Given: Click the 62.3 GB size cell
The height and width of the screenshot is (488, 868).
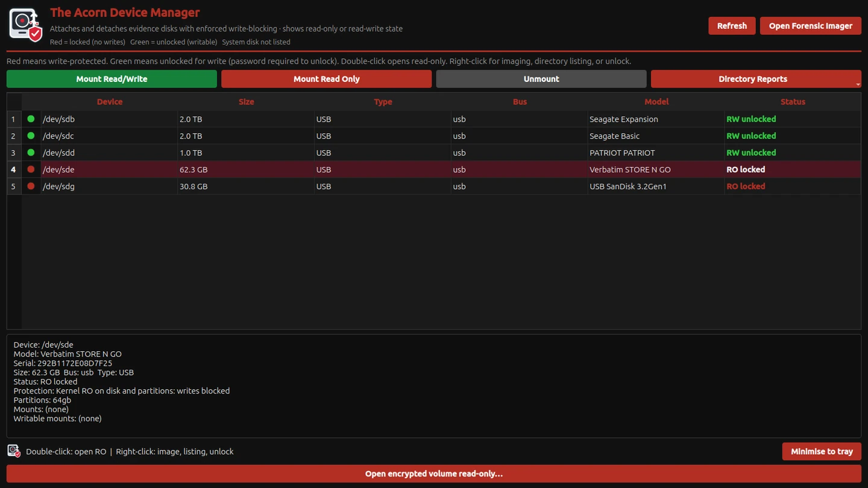Looking at the screenshot, I should tap(246, 169).
